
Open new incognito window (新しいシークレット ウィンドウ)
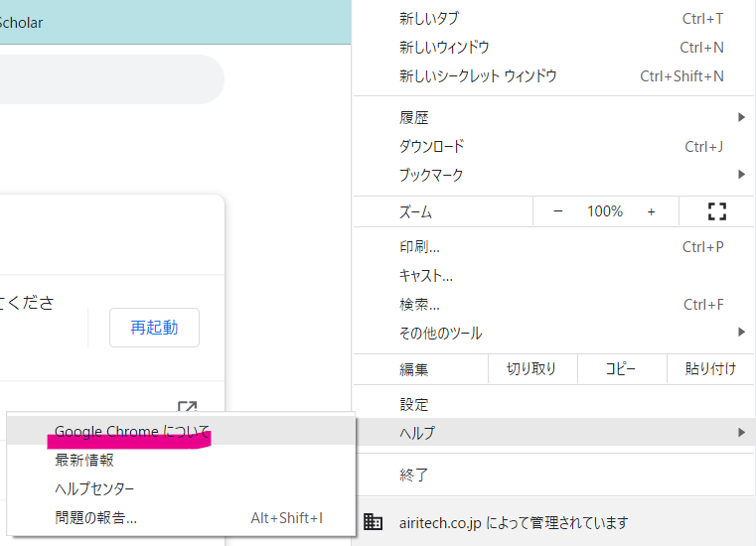[x=553, y=76]
